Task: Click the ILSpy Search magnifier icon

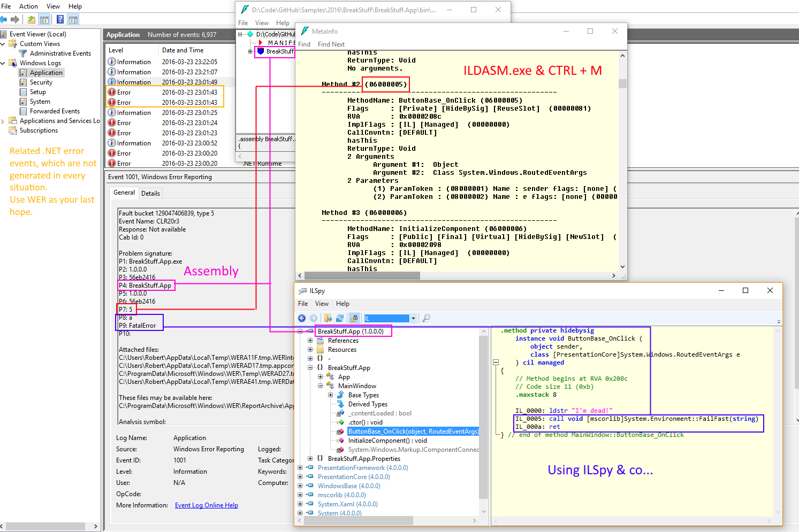Action: 426,318
